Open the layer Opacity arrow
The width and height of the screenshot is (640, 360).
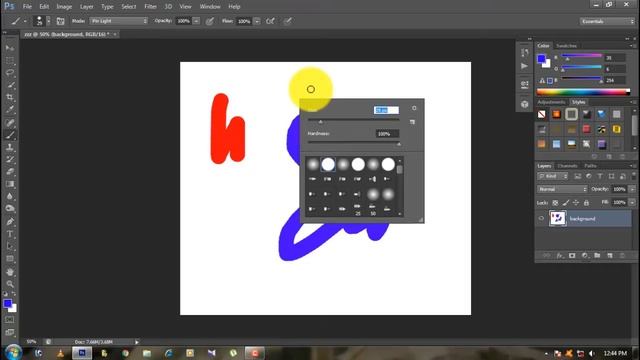tap(632, 189)
